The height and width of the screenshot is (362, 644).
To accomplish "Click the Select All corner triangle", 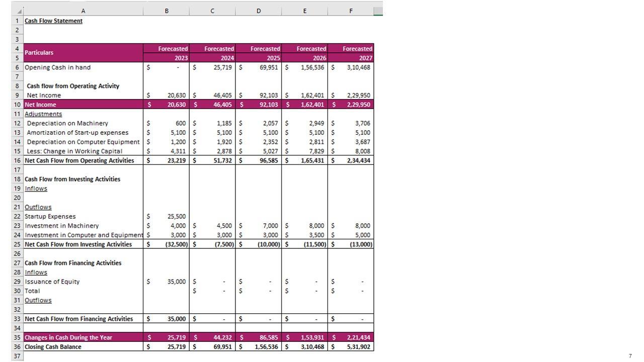I will pos(19,11).
